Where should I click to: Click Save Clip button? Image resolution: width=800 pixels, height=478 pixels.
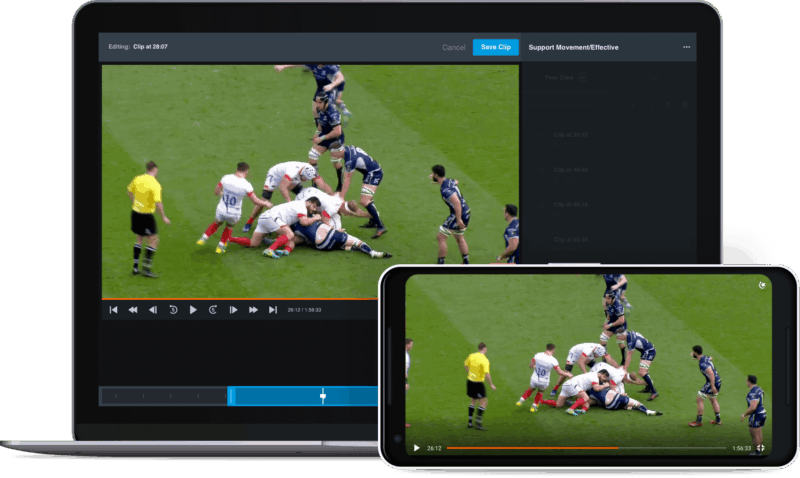[495, 47]
